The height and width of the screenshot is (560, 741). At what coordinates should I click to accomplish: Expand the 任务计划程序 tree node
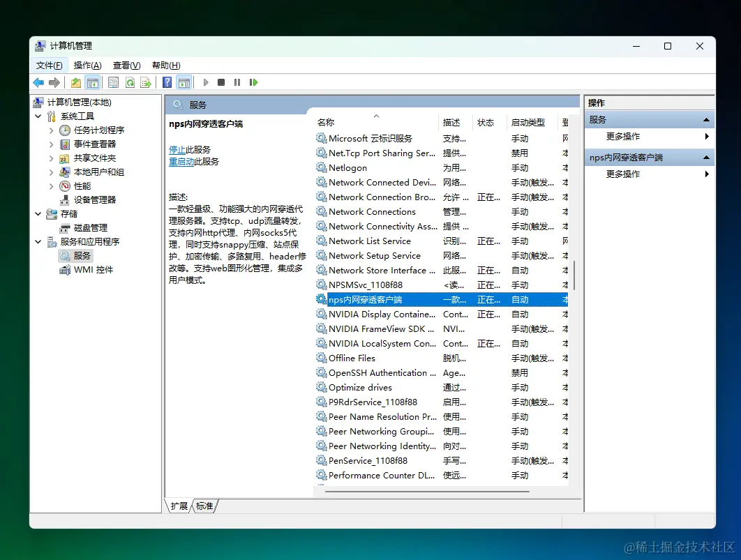click(x=51, y=130)
